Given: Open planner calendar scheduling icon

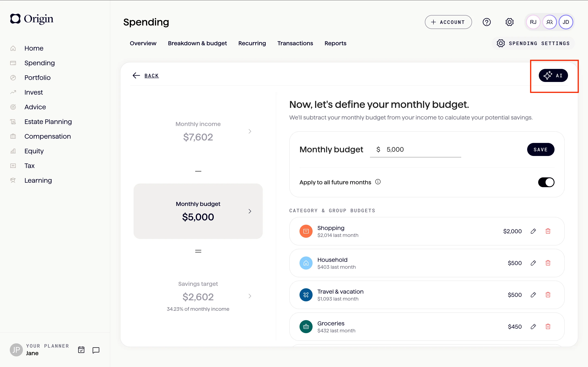Looking at the screenshot, I should point(81,350).
